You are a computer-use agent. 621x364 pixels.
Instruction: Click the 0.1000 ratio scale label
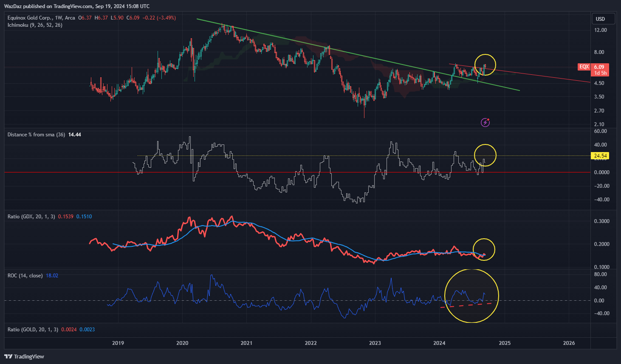[x=601, y=267]
